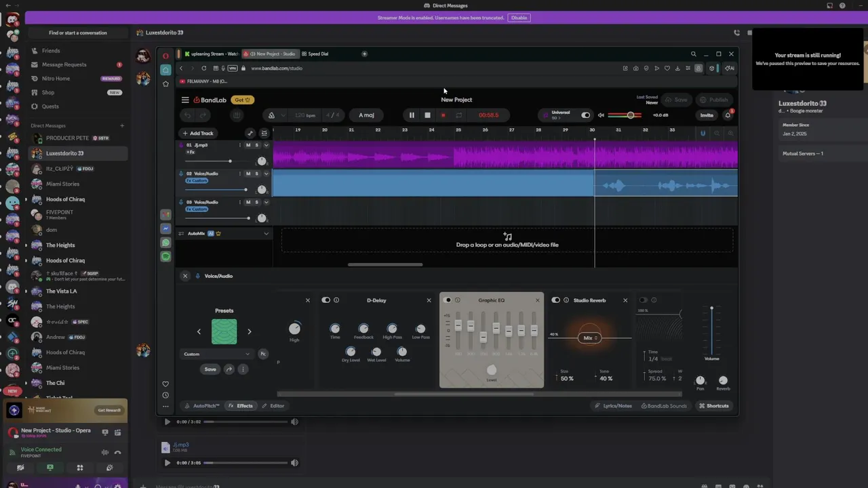868x488 pixels.
Task: Click the Add Track button
Action: [197, 133]
